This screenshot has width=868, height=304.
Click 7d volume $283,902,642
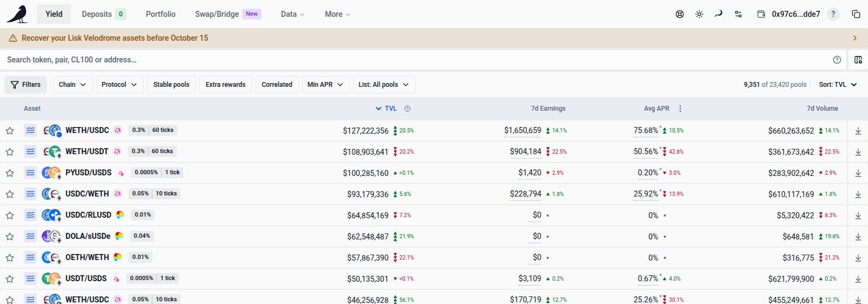[x=791, y=173]
